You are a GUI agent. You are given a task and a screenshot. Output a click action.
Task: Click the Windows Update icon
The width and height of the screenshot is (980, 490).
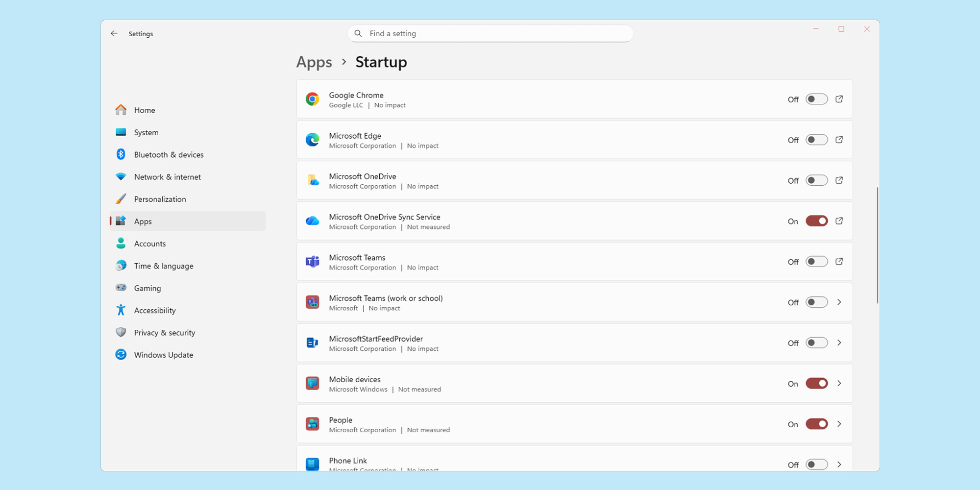coord(121,354)
